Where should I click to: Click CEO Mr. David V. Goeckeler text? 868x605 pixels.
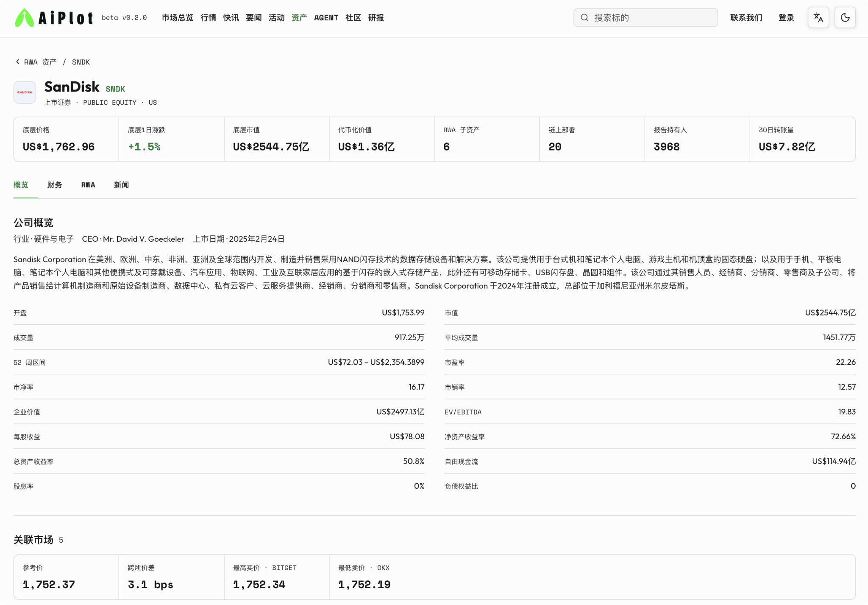click(x=133, y=239)
